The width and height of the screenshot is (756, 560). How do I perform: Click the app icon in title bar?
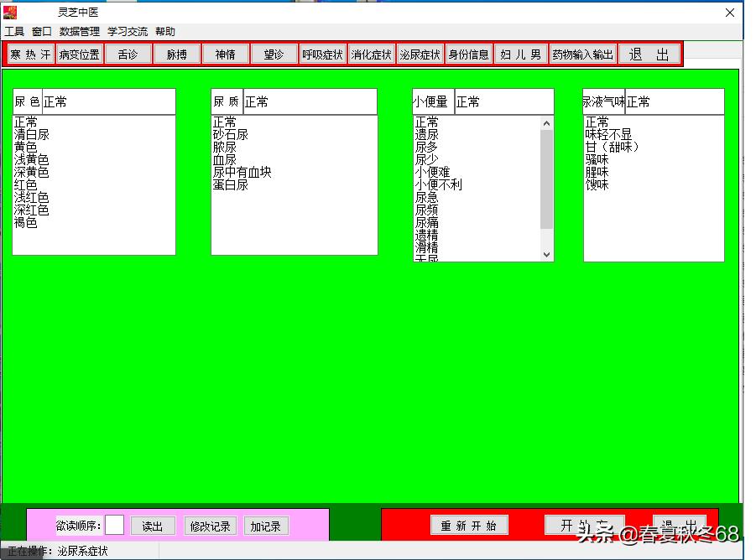[x=11, y=13]
